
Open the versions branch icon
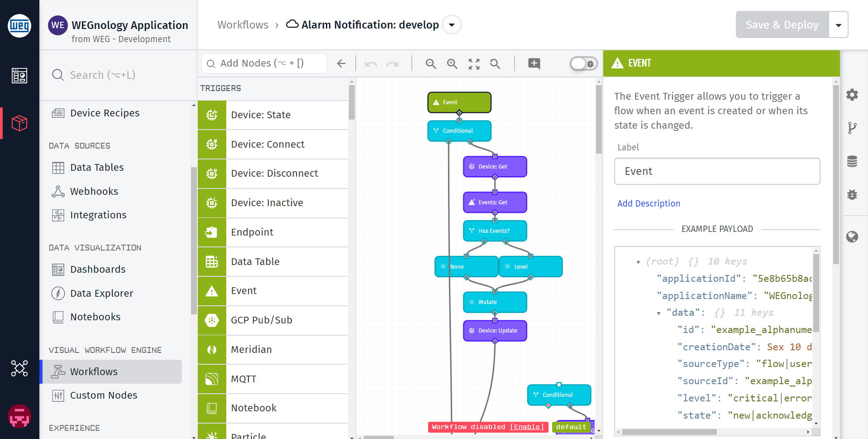(x=852, y=128)
